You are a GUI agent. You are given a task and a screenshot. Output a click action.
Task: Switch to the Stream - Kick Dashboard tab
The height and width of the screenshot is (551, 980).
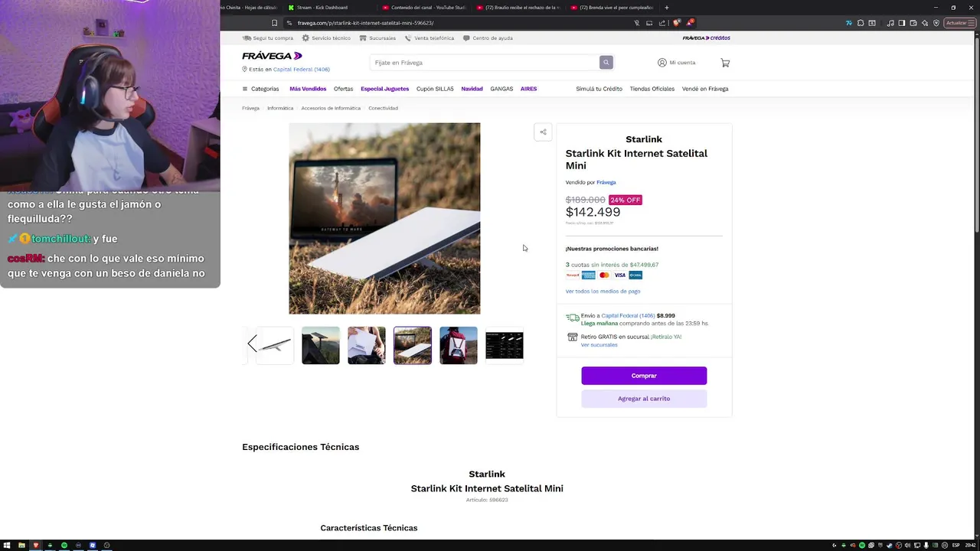(322, 8)
